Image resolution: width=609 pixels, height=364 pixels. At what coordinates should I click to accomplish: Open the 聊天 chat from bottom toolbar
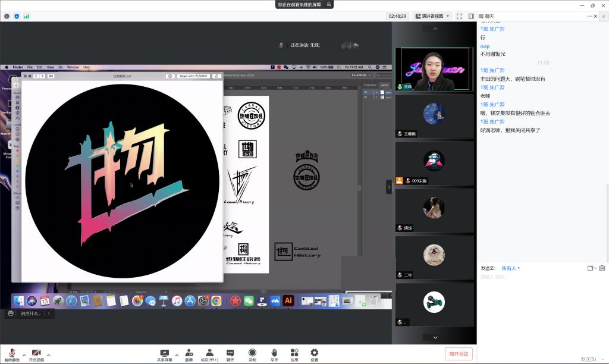[x=230, y=354]
